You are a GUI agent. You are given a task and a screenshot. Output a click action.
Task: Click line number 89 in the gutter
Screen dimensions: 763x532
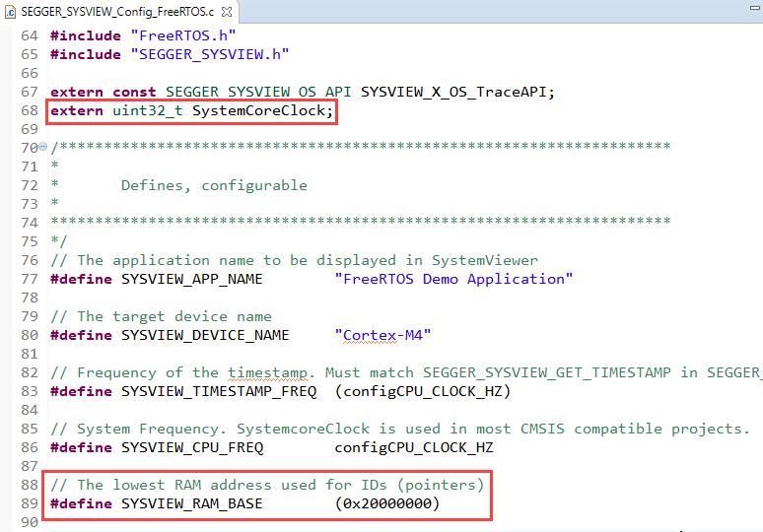[x=30, y=503]
